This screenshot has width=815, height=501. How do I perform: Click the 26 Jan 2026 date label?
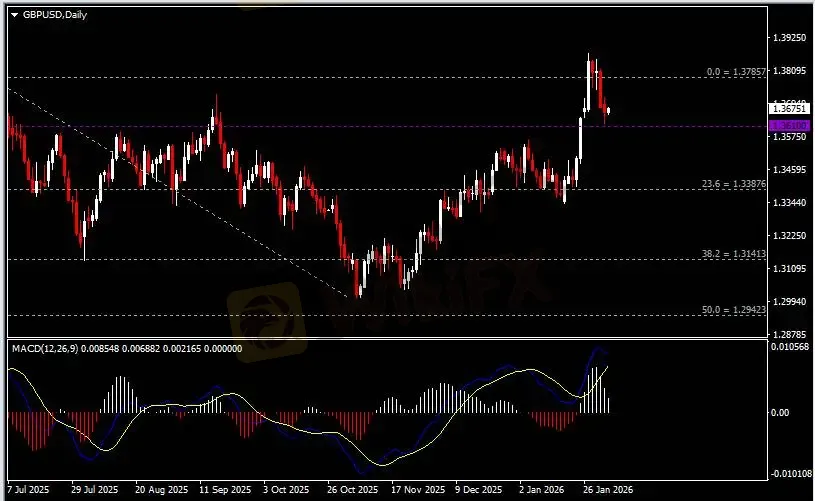coord(608,490)
